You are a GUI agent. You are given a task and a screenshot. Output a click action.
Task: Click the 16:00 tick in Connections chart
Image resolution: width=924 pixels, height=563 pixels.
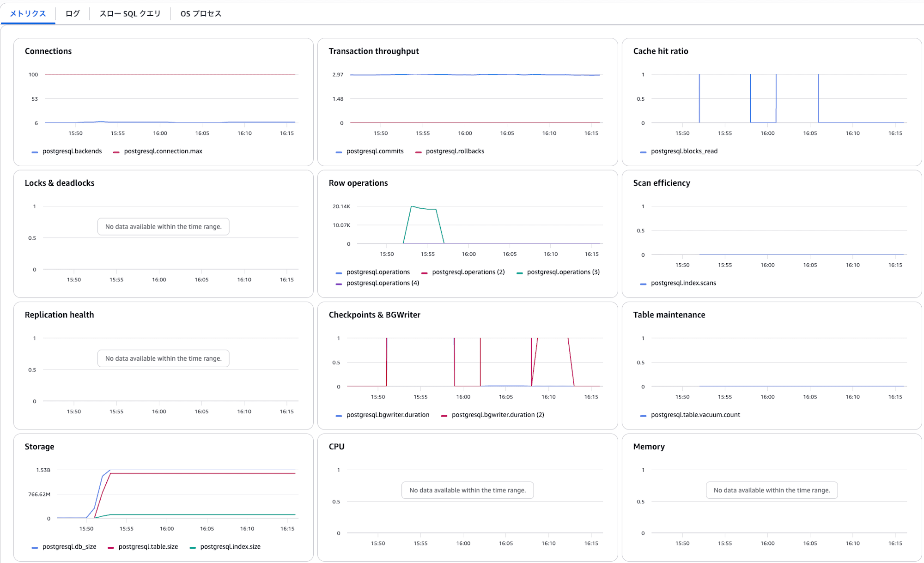160,133
